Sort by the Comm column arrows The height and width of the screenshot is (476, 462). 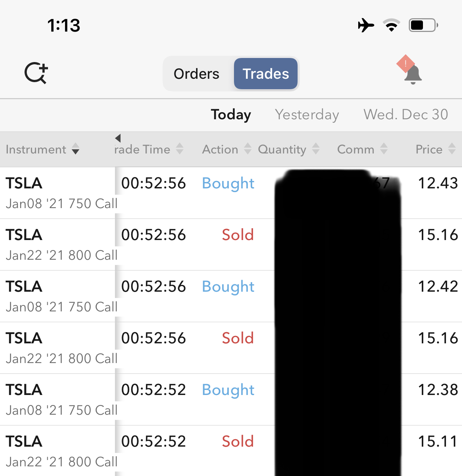(x=384, y=149)
